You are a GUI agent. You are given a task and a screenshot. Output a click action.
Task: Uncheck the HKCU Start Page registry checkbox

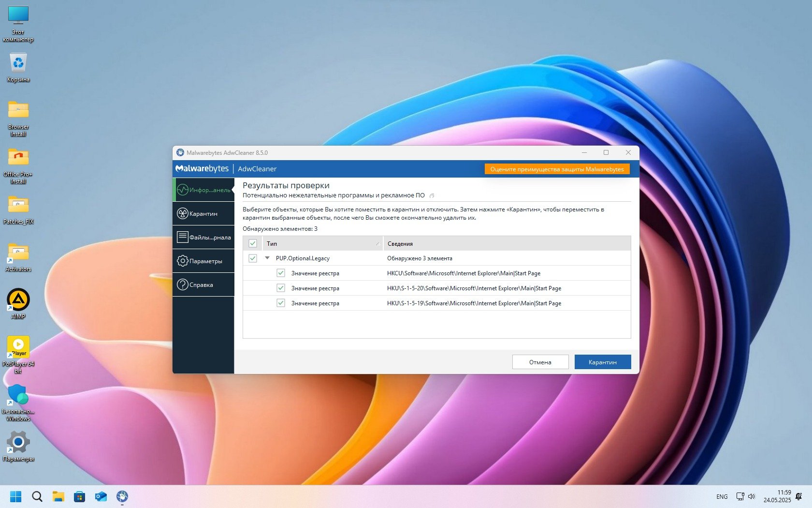[281, 273]
